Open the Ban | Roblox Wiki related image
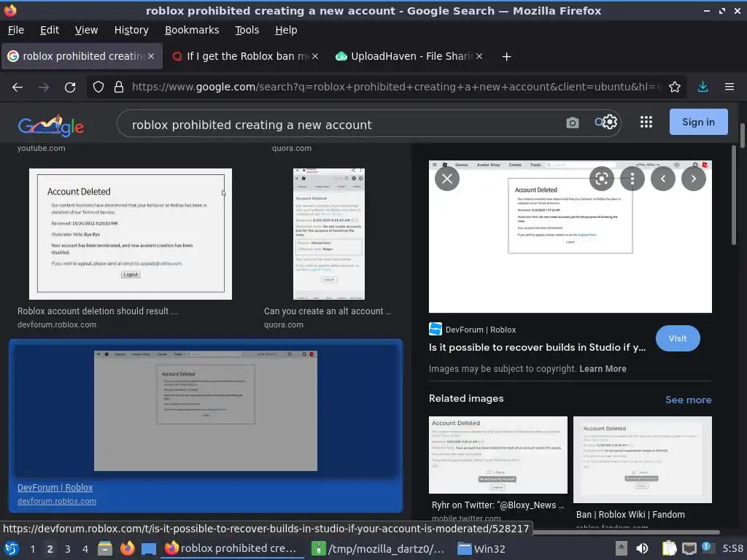 [642, 459]
